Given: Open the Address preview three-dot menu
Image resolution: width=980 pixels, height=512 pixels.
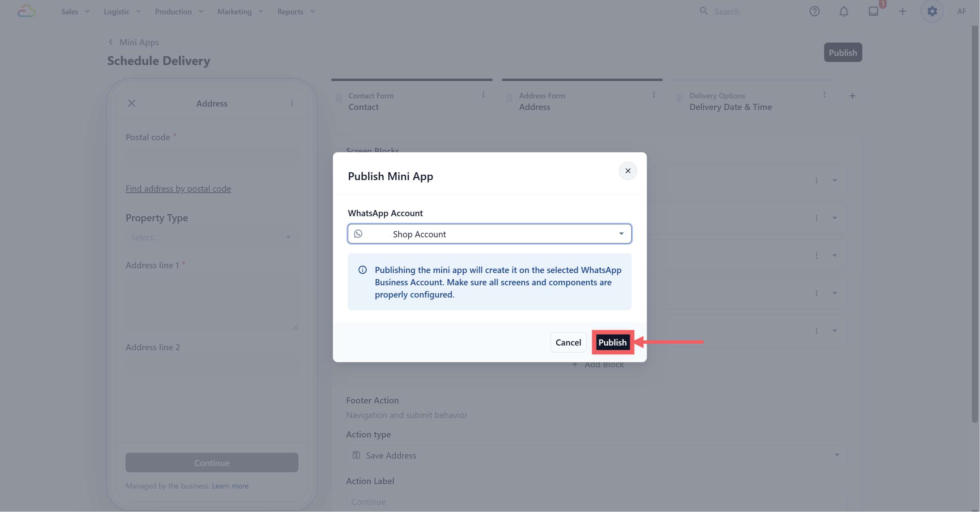Looking at the screenshot, I should (292, 103).
